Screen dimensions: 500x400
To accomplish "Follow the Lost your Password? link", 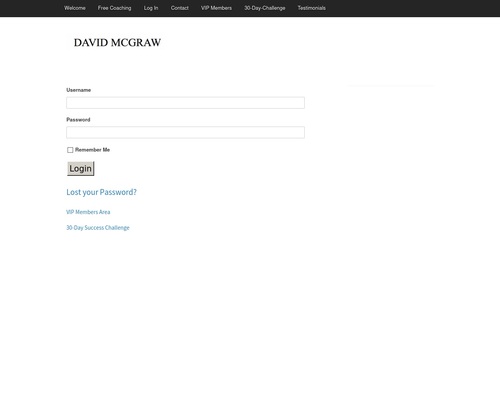I will (x=101, y=192).
